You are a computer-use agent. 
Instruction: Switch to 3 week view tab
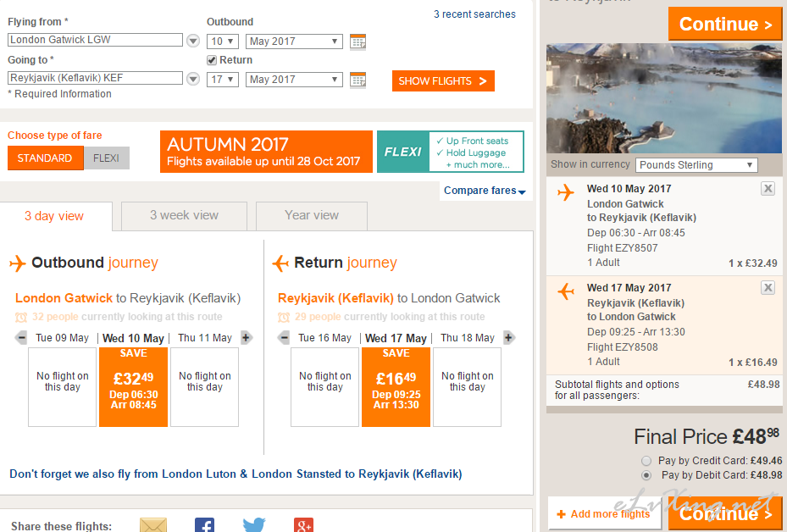tap(184, 216)
